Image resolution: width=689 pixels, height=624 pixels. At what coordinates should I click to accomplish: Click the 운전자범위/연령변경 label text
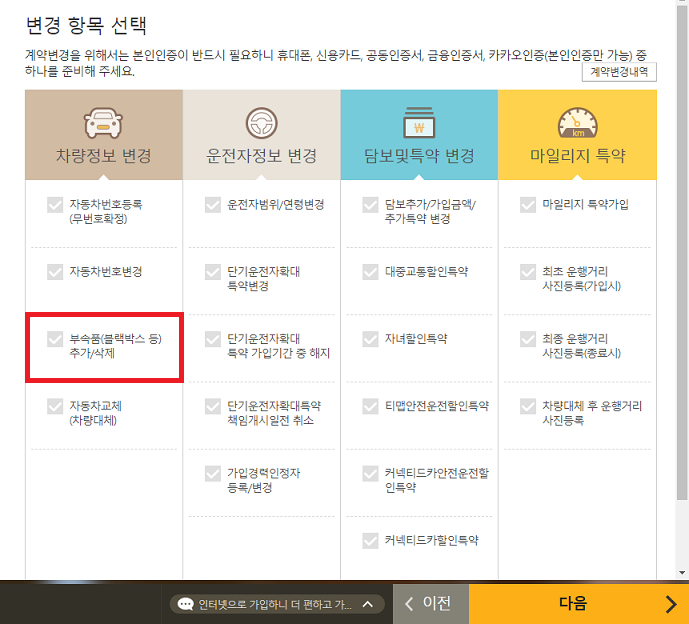tap(276, 204)
